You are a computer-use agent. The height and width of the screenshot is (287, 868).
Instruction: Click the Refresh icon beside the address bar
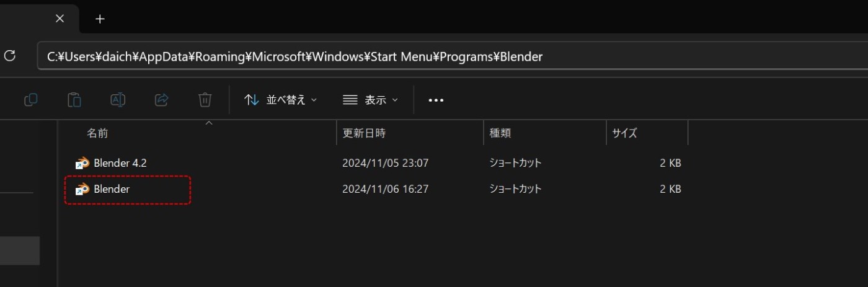tap(10, 56)
